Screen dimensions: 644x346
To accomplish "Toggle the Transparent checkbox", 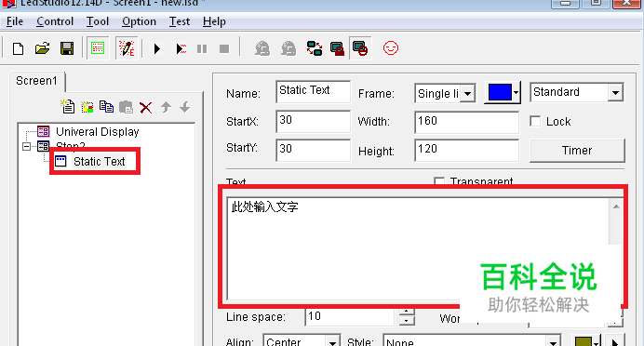I will coord(439,181).
